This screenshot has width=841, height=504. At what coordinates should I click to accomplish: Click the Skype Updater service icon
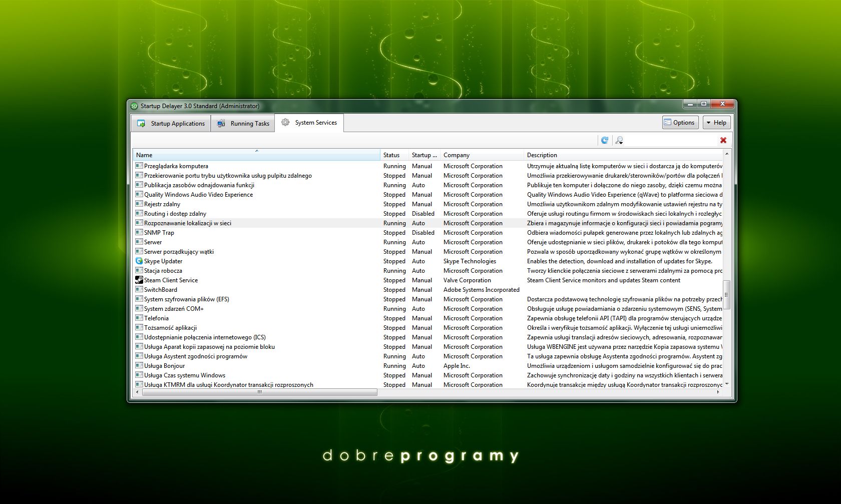click(139, 261)
